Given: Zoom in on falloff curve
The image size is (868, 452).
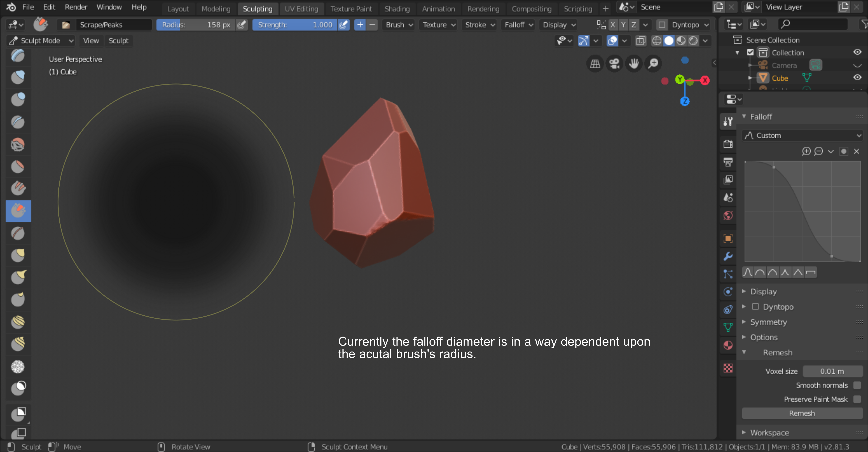Looking at the screenshot, I should 806,151.
